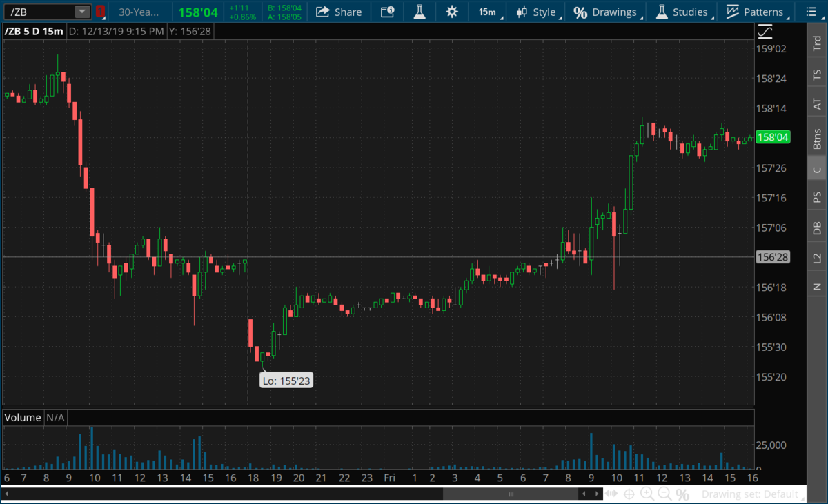Click the flask icon in the toolbar
The height and width of the screenshot is (504, 828).
point(420,12)
